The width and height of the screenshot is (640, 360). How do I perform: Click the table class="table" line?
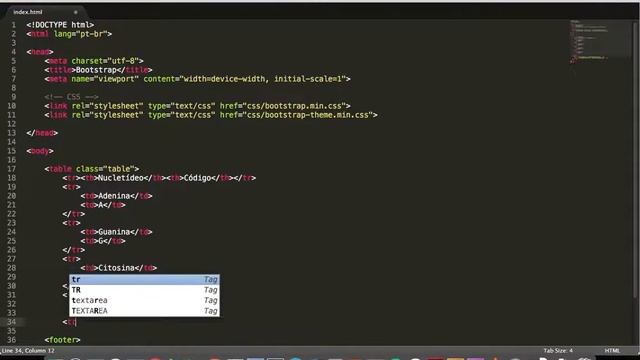[92, 169]
